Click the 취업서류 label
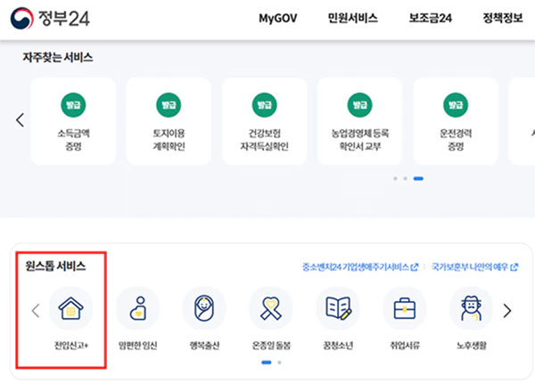 coord(405,346)
